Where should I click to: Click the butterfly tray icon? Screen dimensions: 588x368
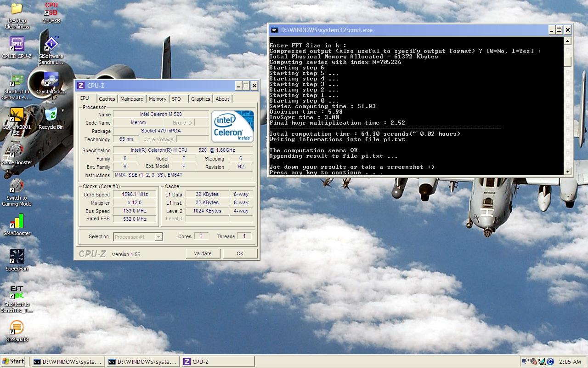[x=542, y=362]
